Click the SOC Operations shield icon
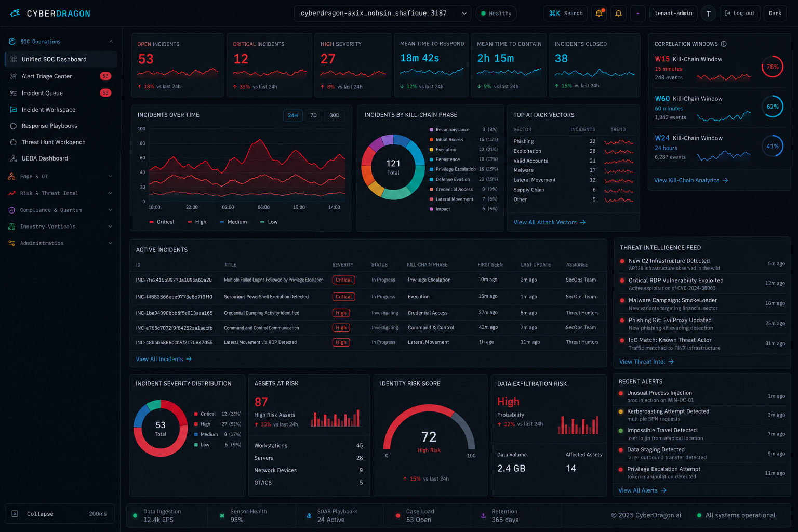This screenshot has width=798, height=532. click(12, 42)
